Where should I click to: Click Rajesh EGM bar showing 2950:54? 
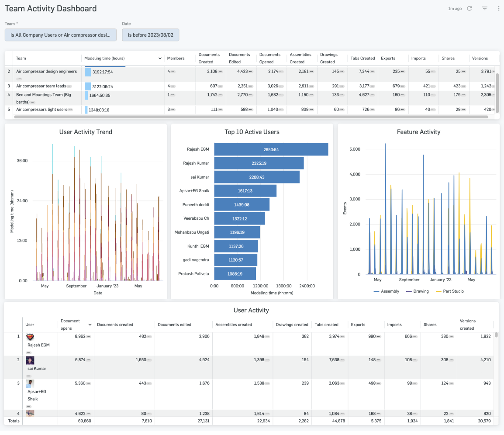(x=271, y=149)
